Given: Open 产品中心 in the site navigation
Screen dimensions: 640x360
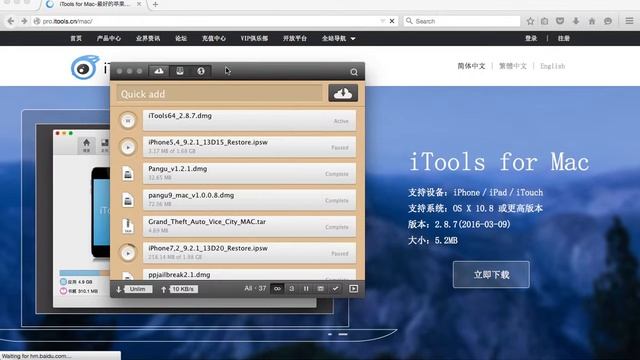Looking at the screenshot, I should 109,38.
